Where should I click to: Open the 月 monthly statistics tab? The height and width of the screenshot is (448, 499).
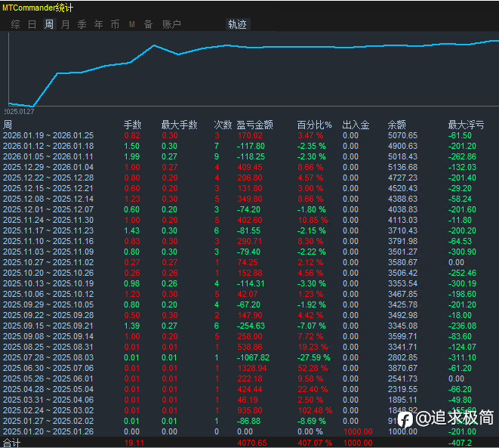coord(66,24)
